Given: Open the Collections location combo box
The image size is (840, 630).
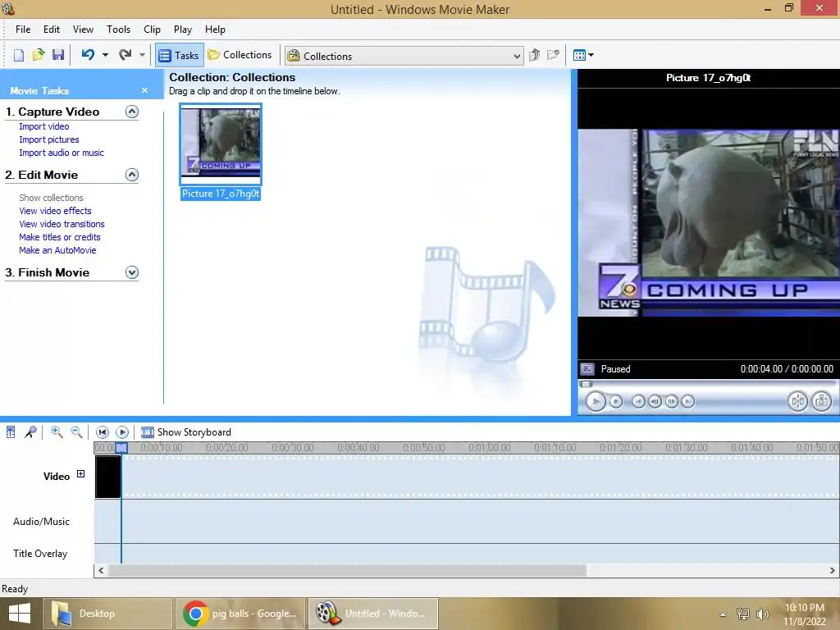Looking at the screenshot, I should pyautogui.click(x=404, y=56).
